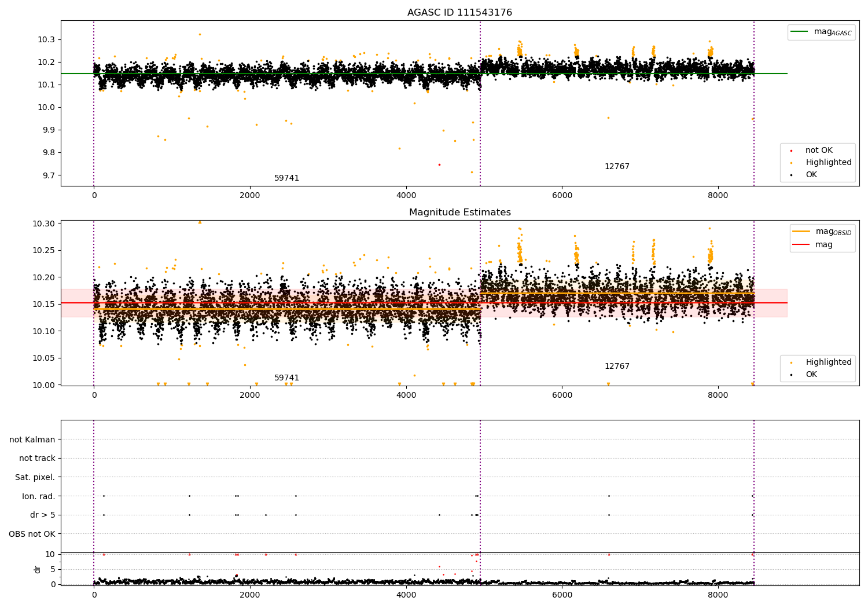Screen dimensions: 868x608
Task: Click the orange mag OBSID legend entry
Action: [822, 232]
